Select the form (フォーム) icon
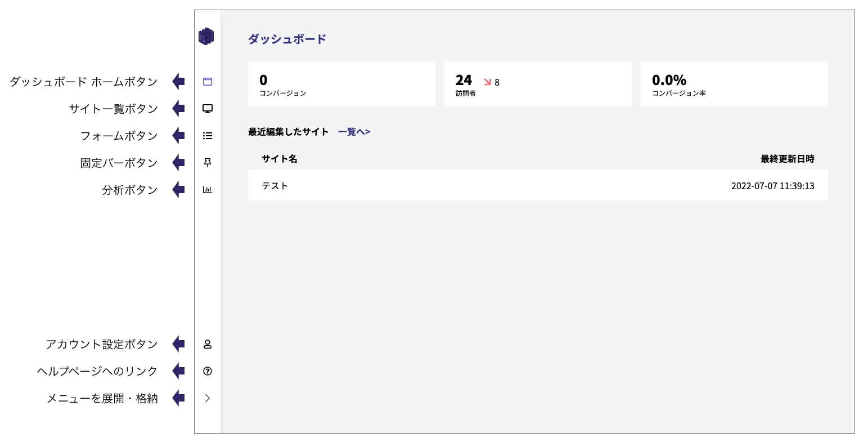868x446 pixels. 207,135
